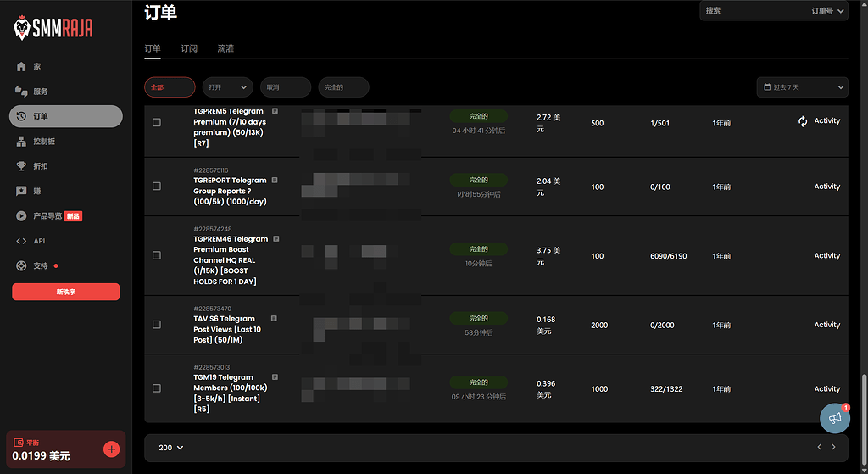Open Activity for TAV S6 Telegram order

(827, 325)
